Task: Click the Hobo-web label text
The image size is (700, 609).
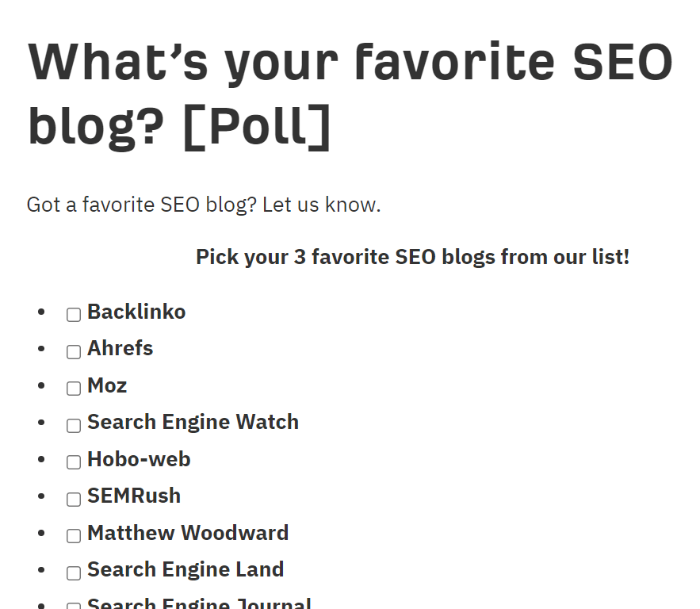Action: coord(139,459)
